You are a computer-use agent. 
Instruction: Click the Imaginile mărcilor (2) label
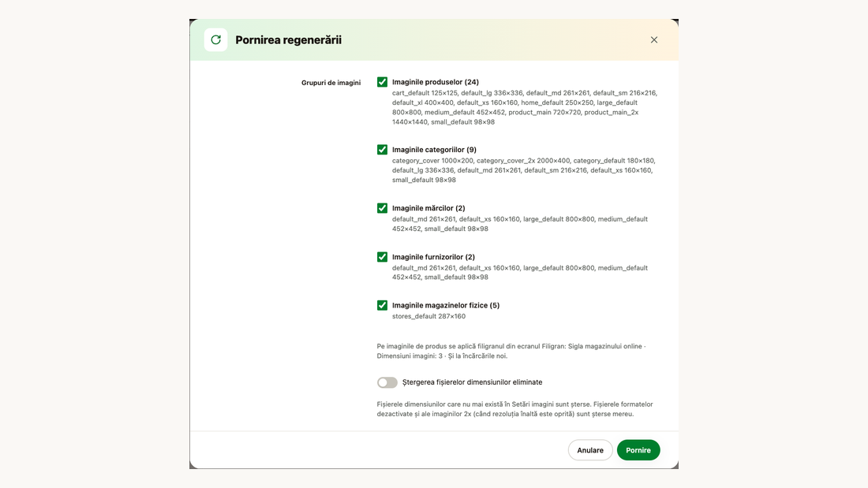(428, 208)
